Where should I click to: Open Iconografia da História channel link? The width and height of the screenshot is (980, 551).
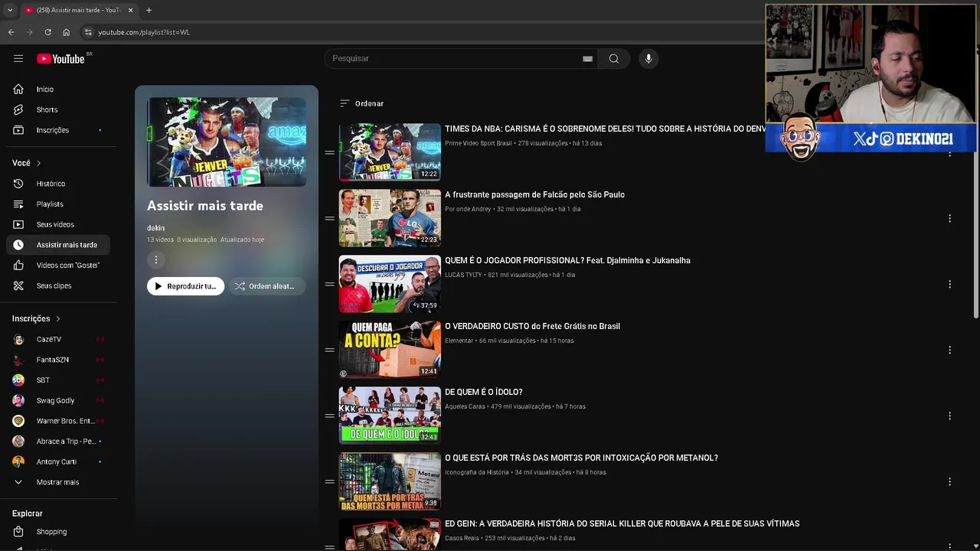pos(476,472)
